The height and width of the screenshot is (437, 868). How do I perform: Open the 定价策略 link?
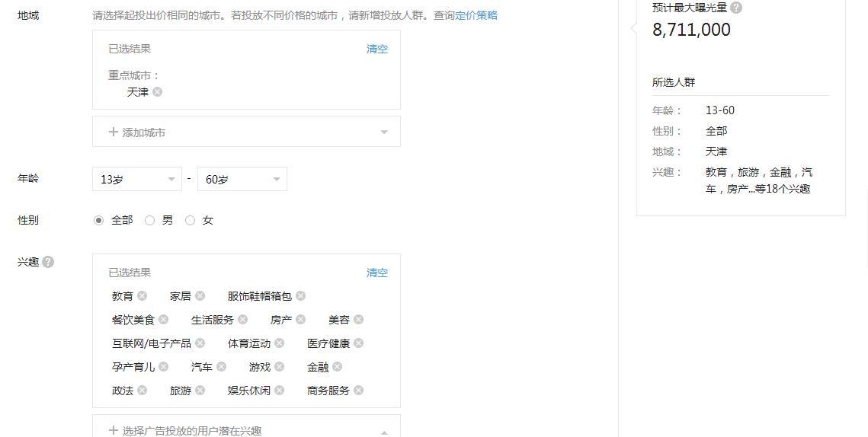point(476,15)
